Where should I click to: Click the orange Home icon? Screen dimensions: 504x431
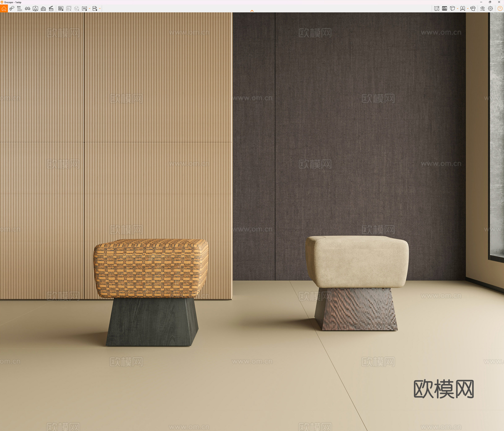pos(4,8)
